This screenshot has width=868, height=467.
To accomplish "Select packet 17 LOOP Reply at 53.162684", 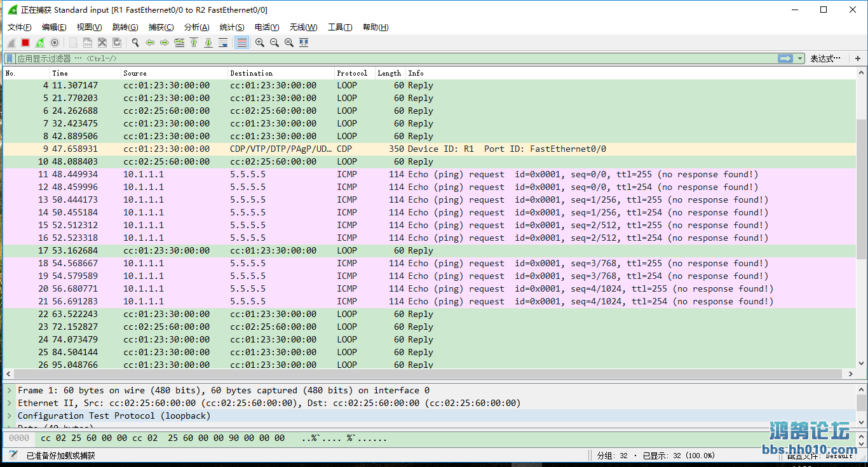I will point(430,250).
